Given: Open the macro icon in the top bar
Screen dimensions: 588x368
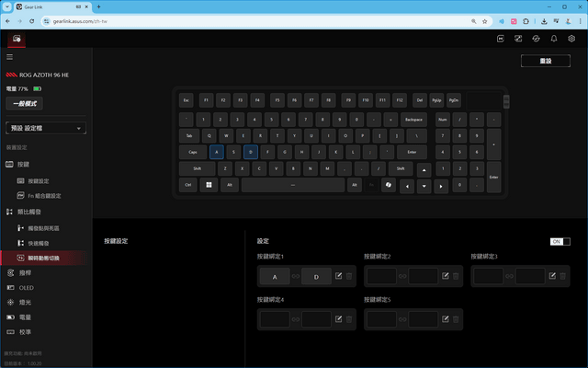Looking at the screenshot, I should click(x=500, y=39).
